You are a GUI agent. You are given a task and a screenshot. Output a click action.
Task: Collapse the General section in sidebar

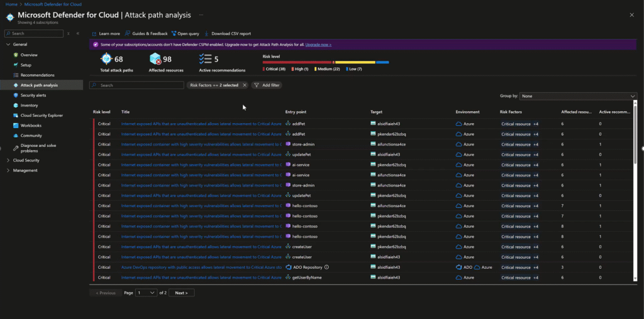[x=8, y=45]
